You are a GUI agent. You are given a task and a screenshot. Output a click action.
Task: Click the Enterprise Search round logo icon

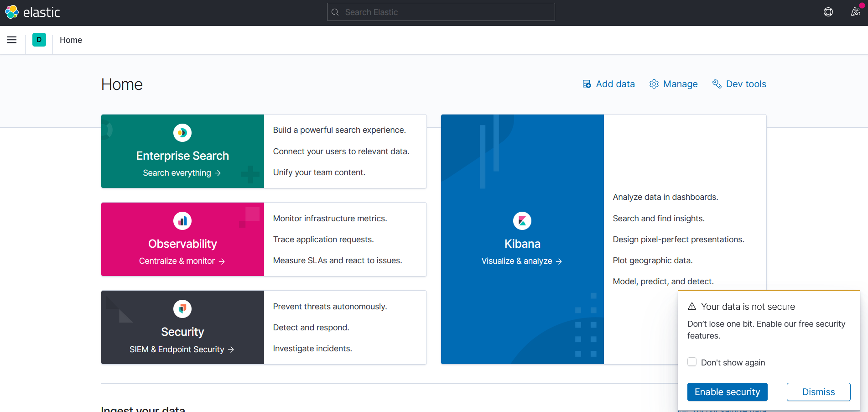(x=182, y=133)
